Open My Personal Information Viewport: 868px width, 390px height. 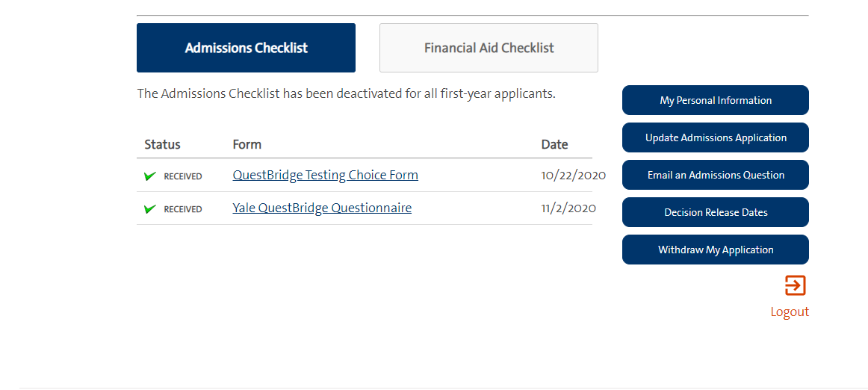click(x=715, y=100)
